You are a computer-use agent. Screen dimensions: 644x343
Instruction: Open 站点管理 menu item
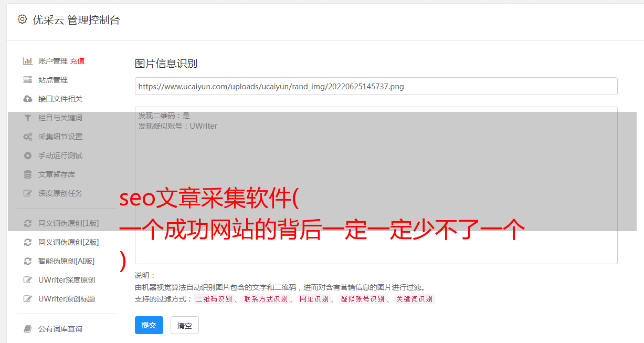pos(53,80)
